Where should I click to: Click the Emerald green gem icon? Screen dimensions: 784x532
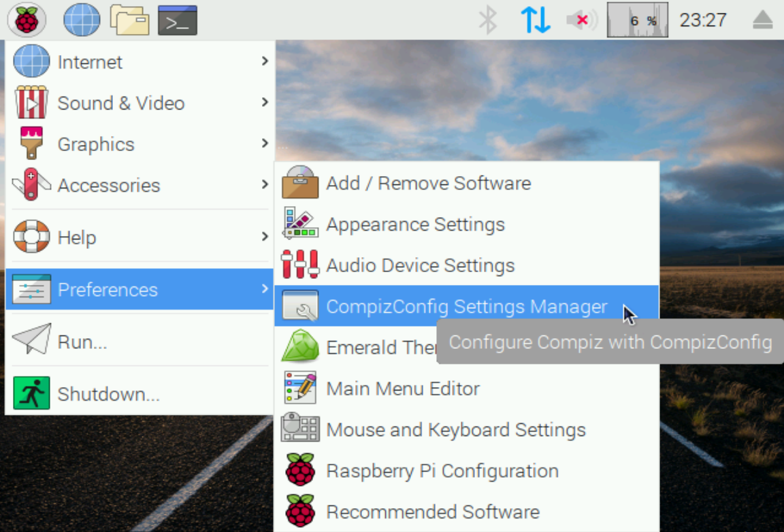[x=300, y=346]
